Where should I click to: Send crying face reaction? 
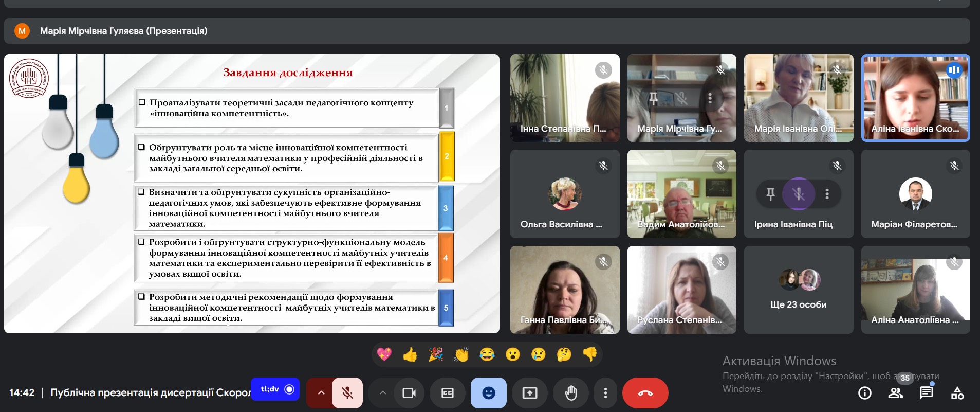539,354
